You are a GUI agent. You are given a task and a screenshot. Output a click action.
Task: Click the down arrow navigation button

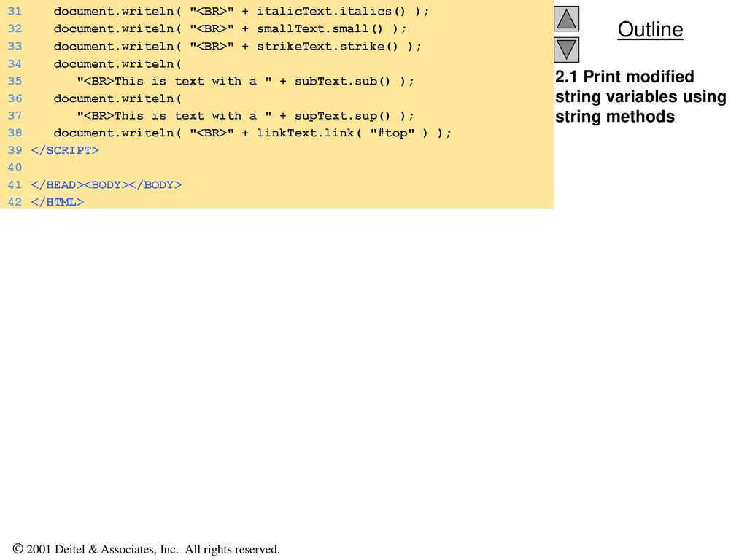coord(566,50)
